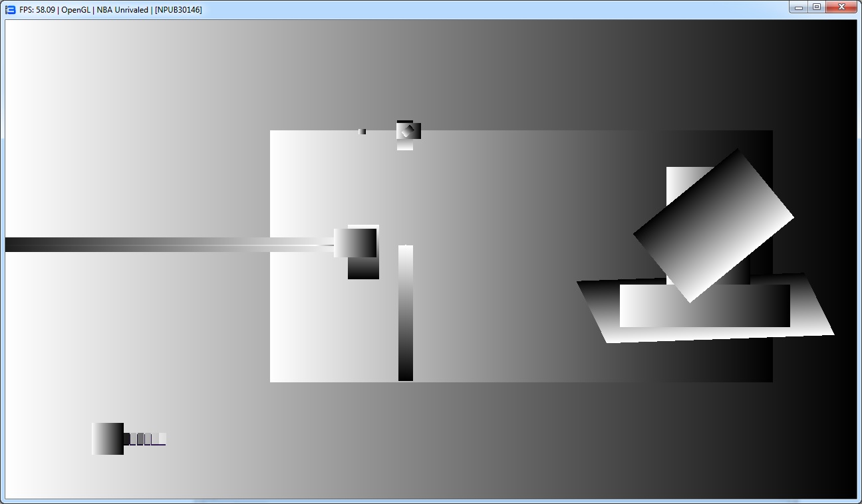Minimize the game window

pyautogui.click(x=799, y=7)
